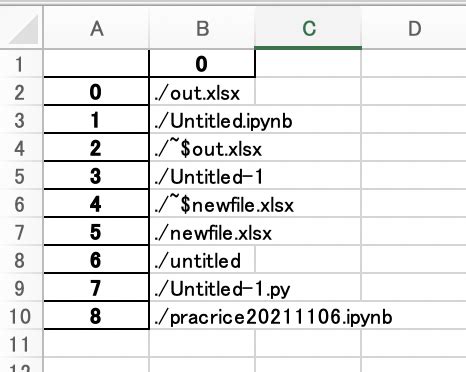
Task: Click cell with ./pracrice20211106.ipynb
Action: click(x=202, y=316)
